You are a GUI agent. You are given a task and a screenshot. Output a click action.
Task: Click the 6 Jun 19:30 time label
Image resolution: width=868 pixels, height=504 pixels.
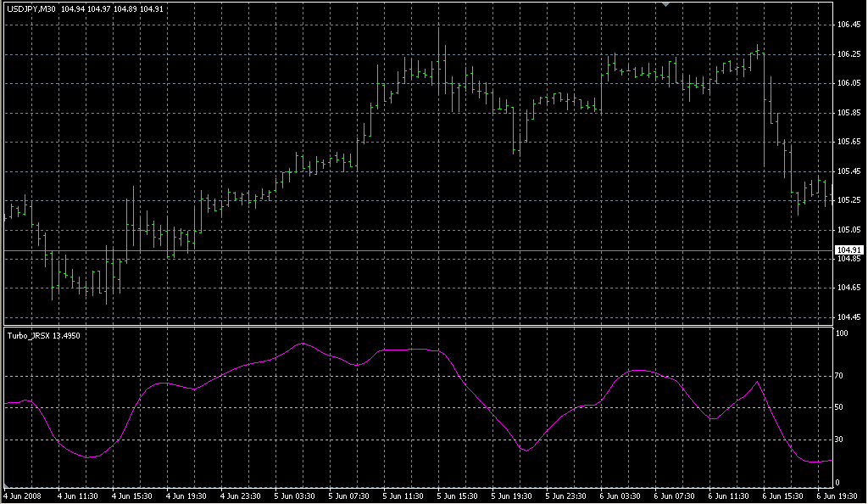[x=838, y=496]
